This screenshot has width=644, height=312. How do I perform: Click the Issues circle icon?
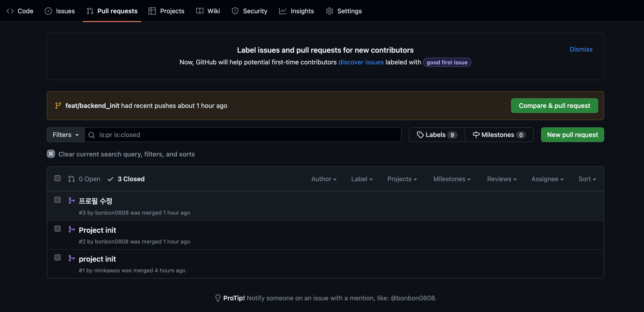(48, 11)
